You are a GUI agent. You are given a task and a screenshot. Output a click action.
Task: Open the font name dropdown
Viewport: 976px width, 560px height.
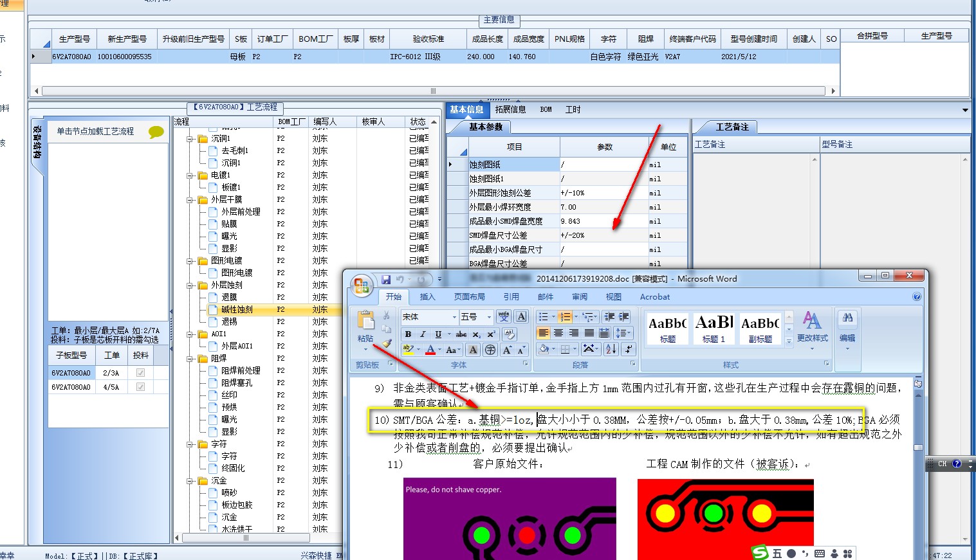(x=454, y=317)
